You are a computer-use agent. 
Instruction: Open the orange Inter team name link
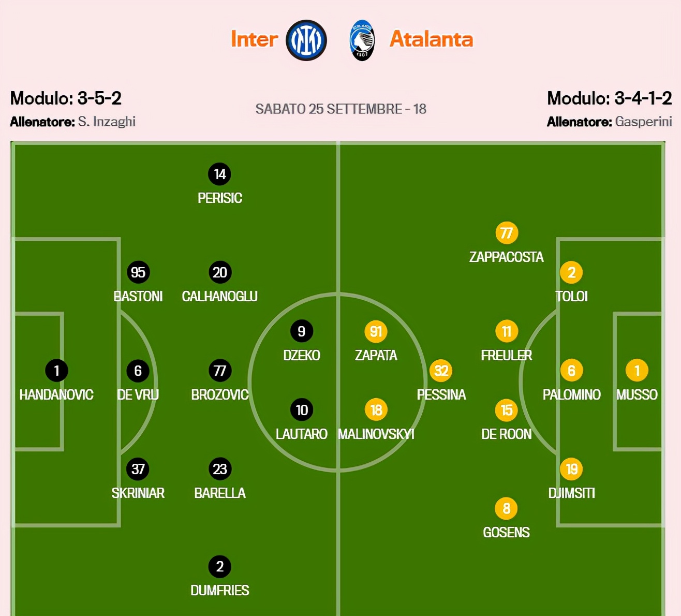tap(254, 39)
